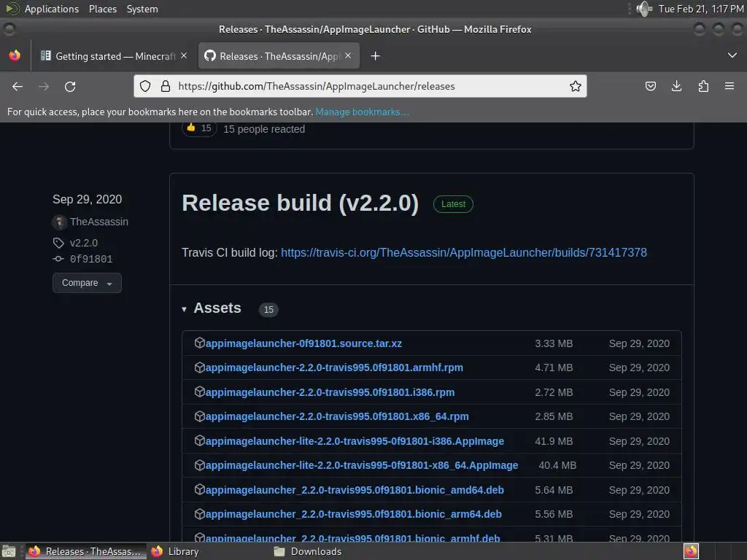
Task: Download the i386.rpm package
Action: click(330, 392)
